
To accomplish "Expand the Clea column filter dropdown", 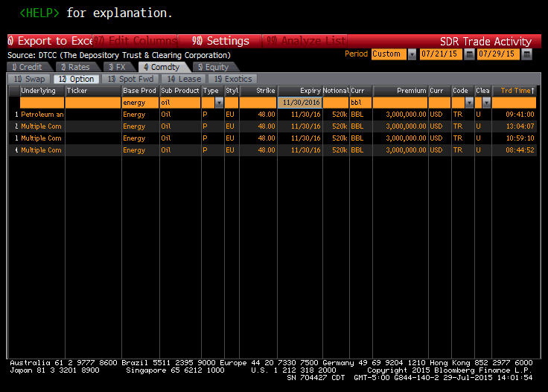I will (486, 103).
